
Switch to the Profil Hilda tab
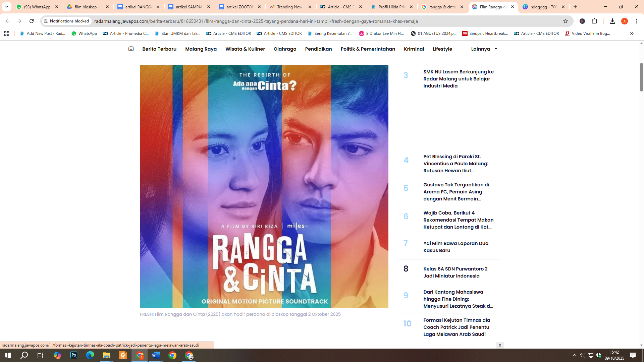point(392,7)
